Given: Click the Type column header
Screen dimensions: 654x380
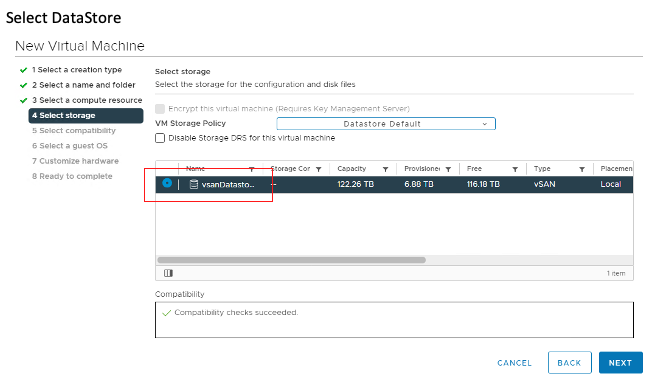Looking at the screenshot, I should (x=542, y=169).
